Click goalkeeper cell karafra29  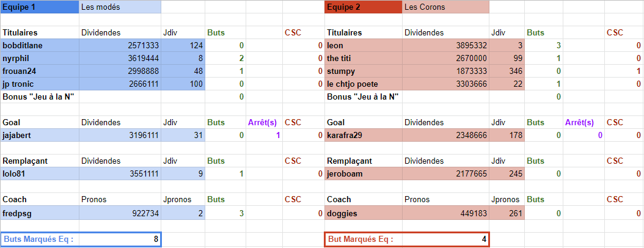[364, 136]
